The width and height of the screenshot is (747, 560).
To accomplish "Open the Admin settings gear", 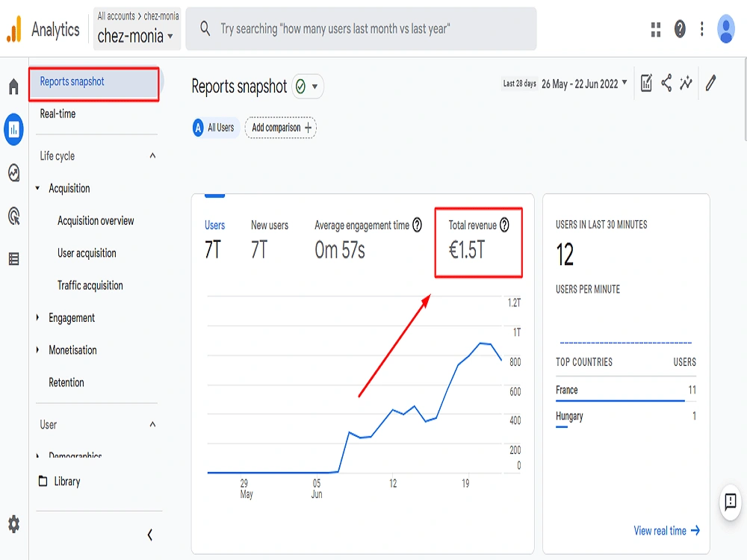I will click(x=12, y=525).
